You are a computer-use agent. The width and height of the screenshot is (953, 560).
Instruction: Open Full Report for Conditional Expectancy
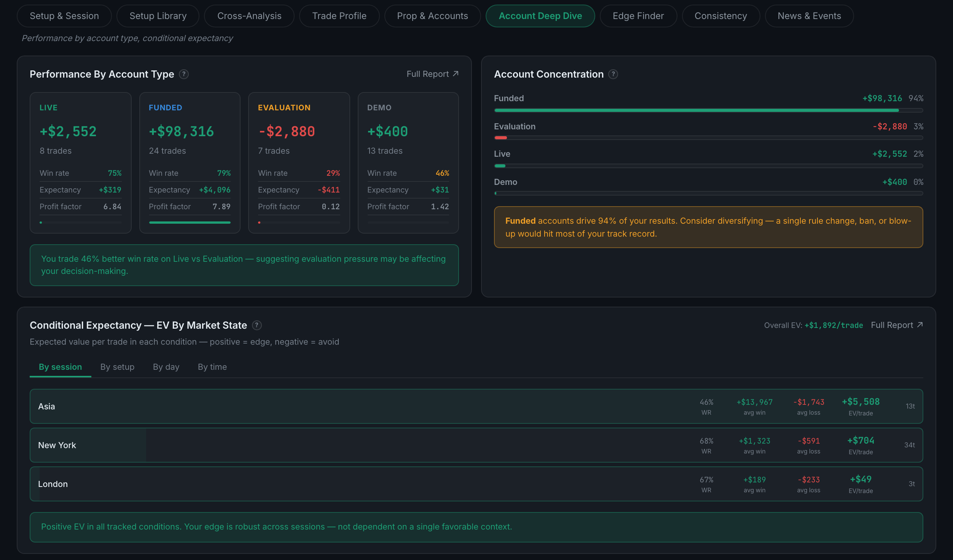pos(897,325)
